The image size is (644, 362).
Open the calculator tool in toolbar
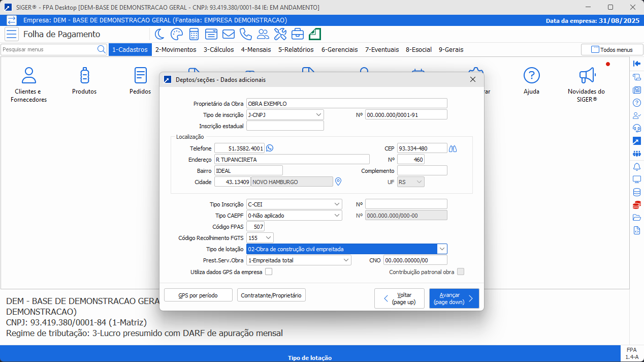click(194, 34)
